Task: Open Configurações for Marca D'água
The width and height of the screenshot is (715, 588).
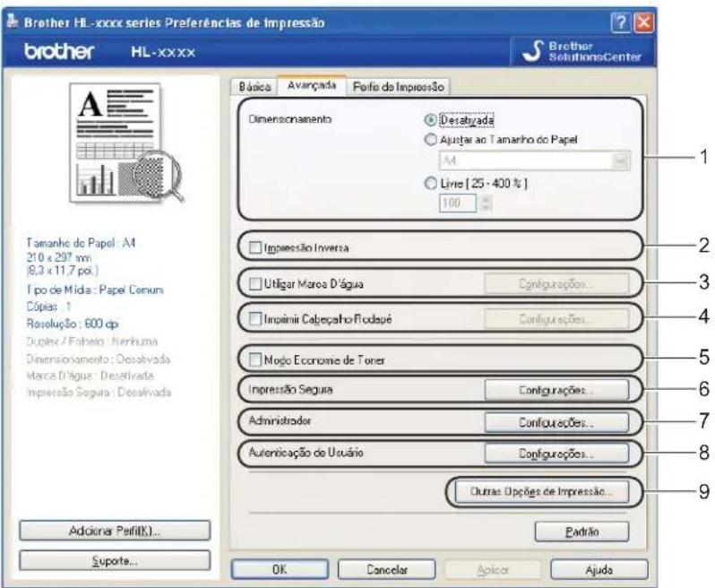Action: coord(556,284)
